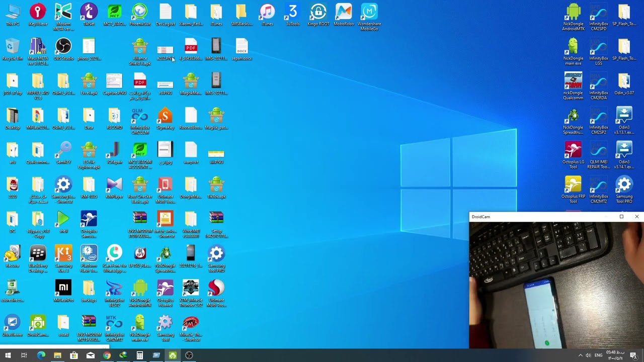Open Kingo ROOT desktop shortcut
Screen dimensions: 644x362
[x=318, y=15]
